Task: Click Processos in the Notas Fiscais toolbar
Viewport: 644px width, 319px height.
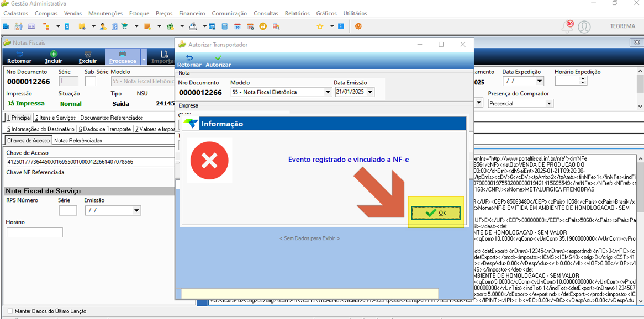Action: (123, 58)
